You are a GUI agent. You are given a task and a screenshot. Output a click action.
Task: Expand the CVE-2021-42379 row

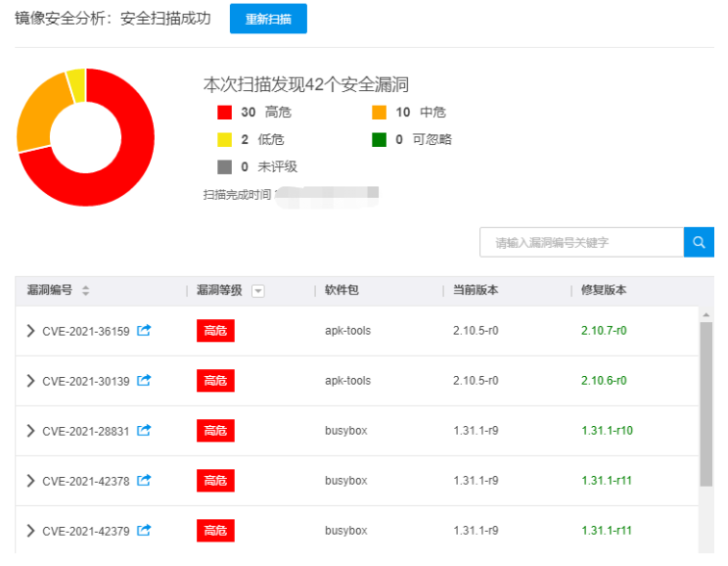click(30, 531)
